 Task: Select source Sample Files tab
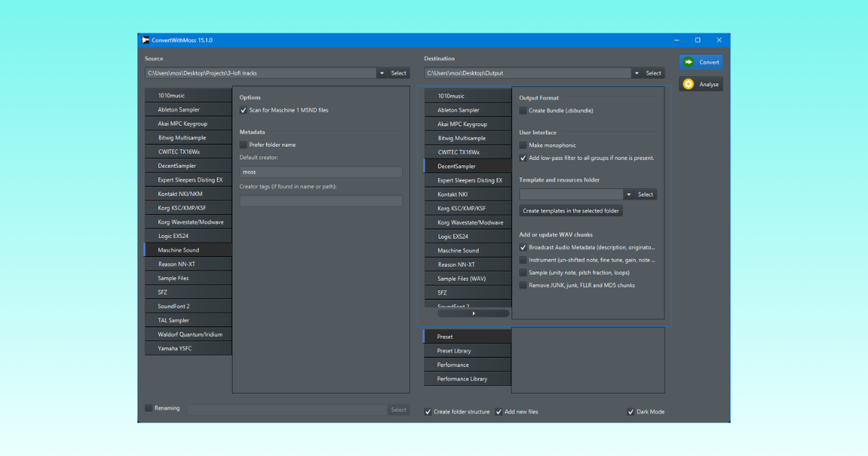(188, 278)
